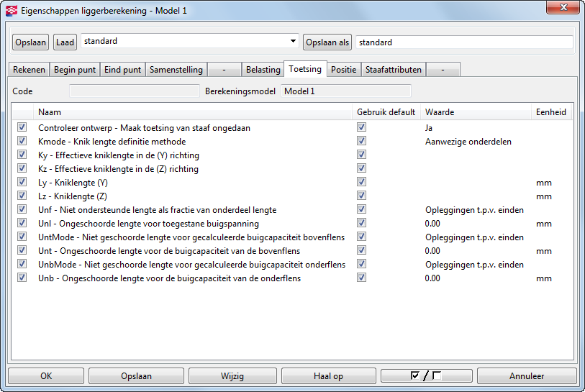Open the Eind punt tab
The width and height of the screenshot is (585, 392).
(x=122, y=69)
